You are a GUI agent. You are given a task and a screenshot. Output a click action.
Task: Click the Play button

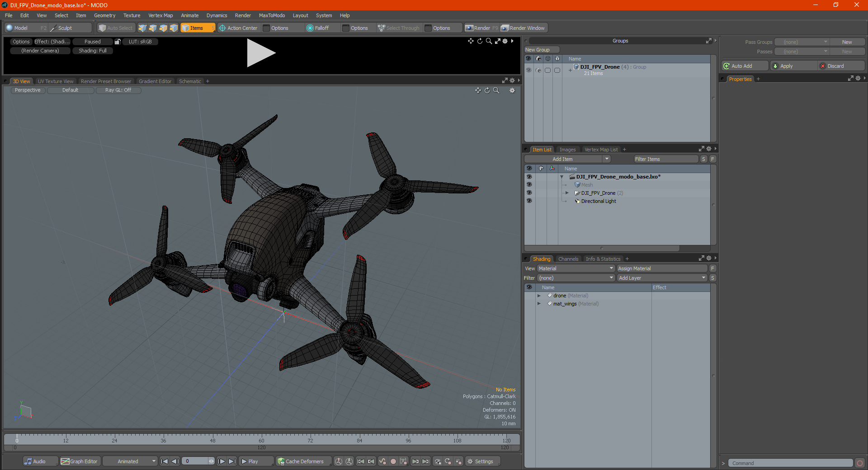point(256,461)
